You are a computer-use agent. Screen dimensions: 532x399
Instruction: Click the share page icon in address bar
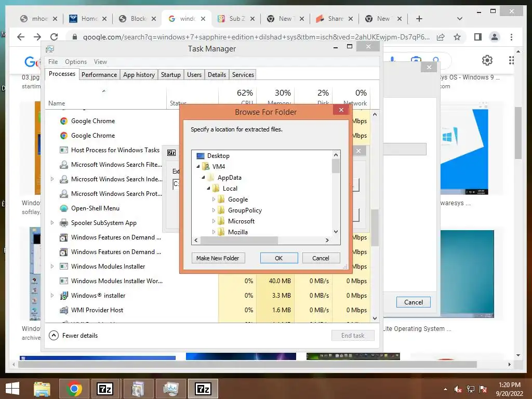(x=441, y=37)
